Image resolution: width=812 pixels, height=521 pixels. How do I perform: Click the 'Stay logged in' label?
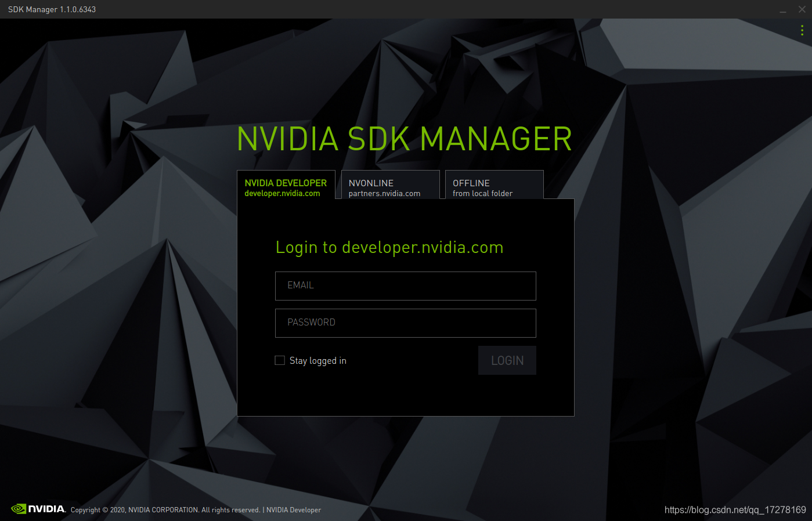[318, 361]
